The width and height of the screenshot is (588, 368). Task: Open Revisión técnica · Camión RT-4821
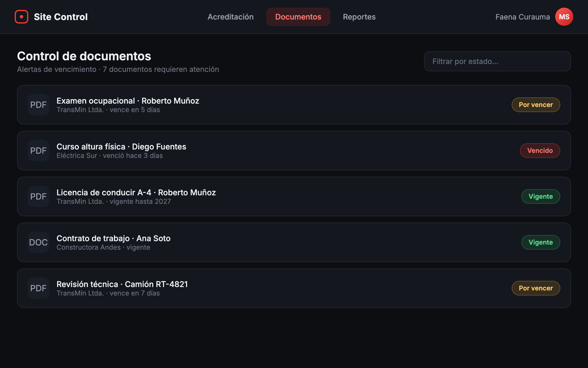click(x=294, y=288)
